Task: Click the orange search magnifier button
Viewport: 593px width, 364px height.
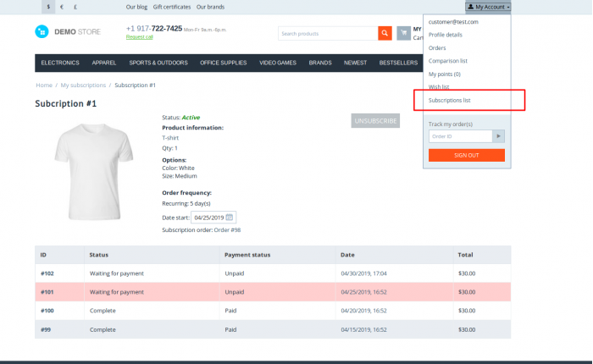Action: click(x=385, y=33)
